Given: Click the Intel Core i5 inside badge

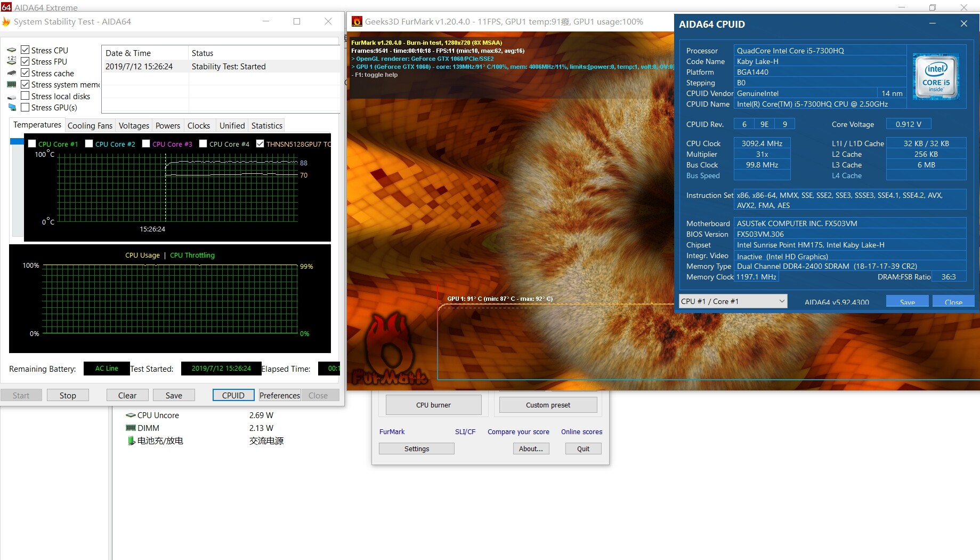Looking at the screenshot, I should point(936,77).
